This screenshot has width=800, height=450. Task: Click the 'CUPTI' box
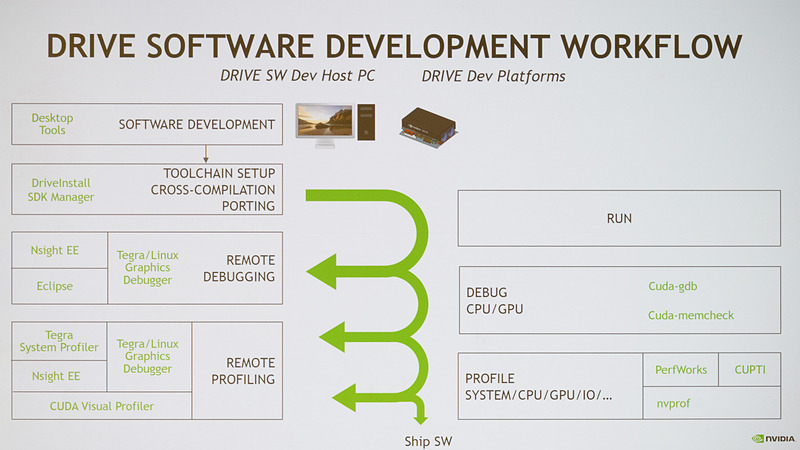point(749,369)
